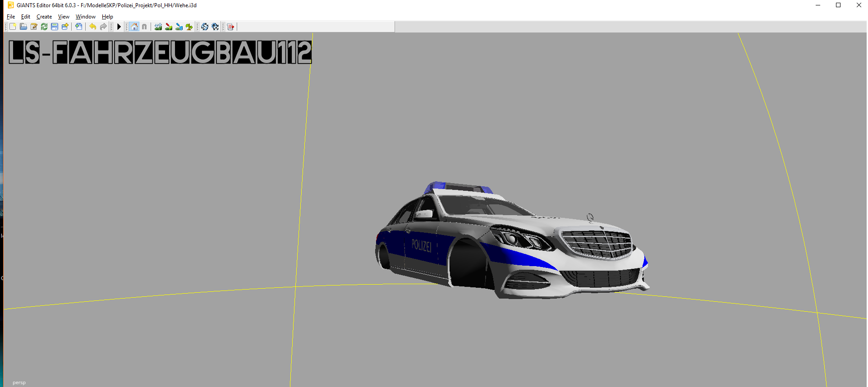Viewport: 868px width, 387px height.
Task: Save the scene with the floppy disk icon
Action: (x=55, y=27)
